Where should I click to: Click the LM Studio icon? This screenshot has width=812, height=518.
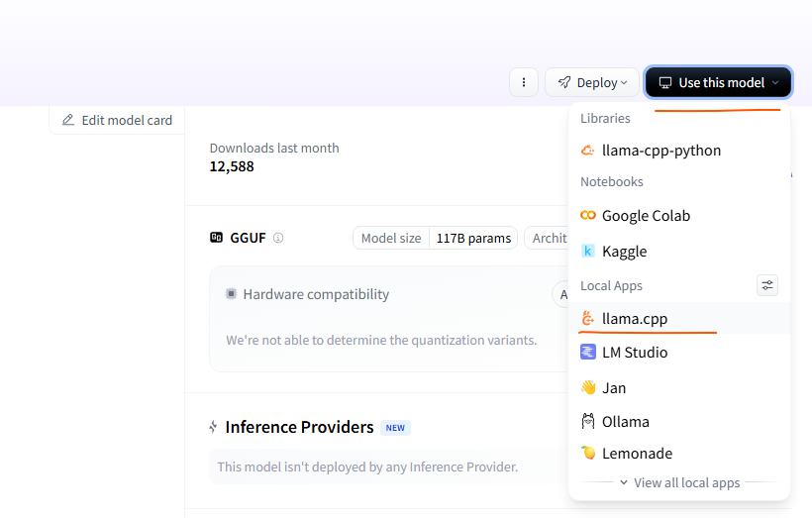coord(588,353)
